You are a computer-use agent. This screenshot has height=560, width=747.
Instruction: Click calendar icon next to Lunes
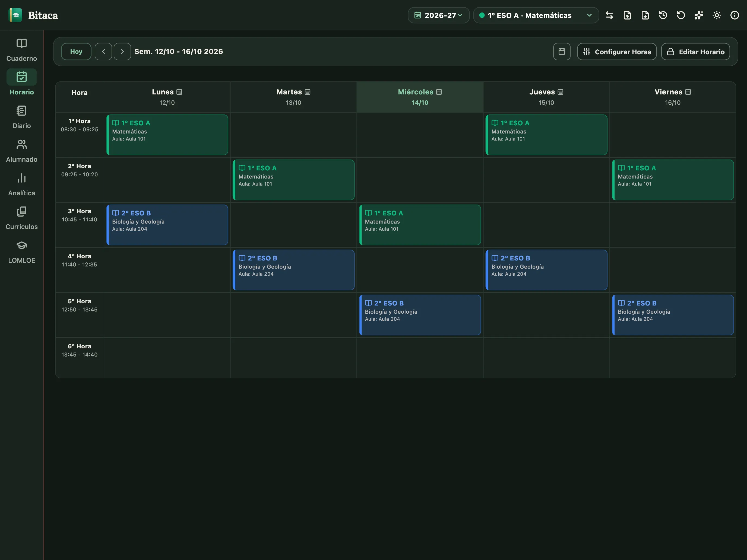pyautogui.click(x=179, y=92)
